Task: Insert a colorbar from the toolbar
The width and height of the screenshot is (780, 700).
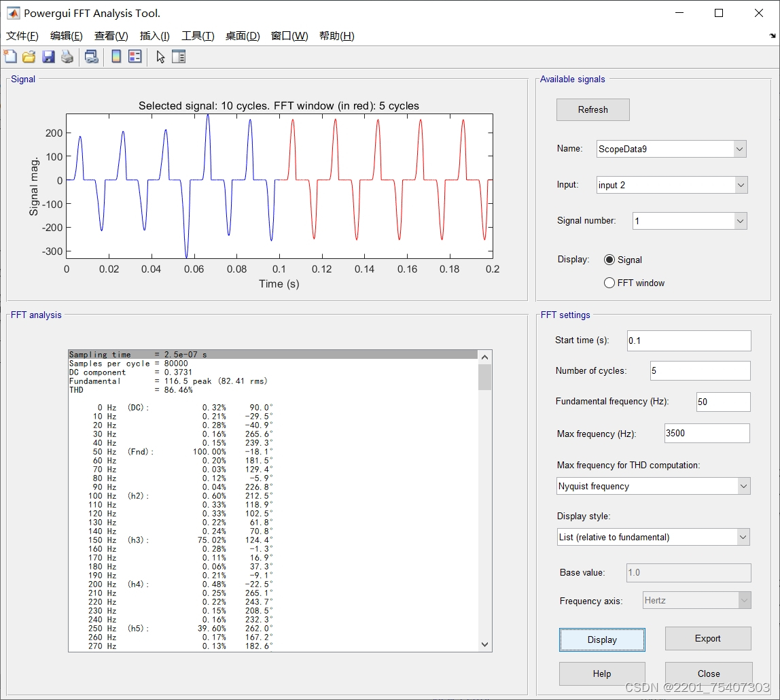Action: [x=116, y=57]
